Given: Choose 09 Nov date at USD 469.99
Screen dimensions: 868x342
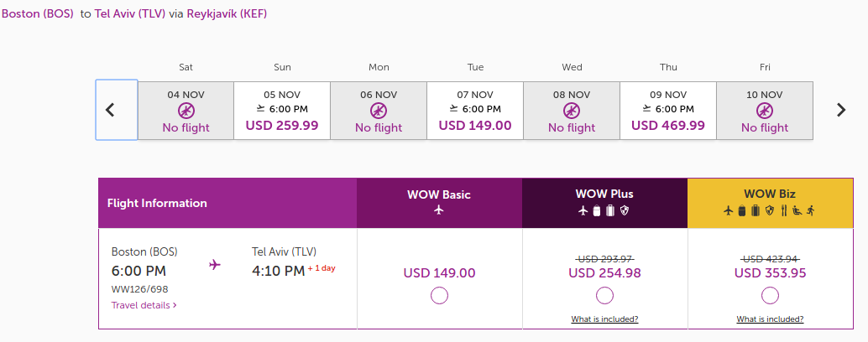Looking at the screenshot, I should (668, 110).
